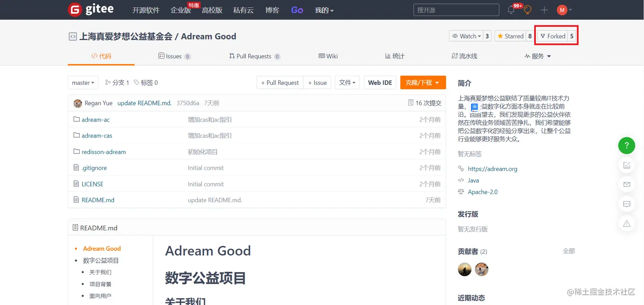
Task: Click the star count 8
Action: [530, 36]
